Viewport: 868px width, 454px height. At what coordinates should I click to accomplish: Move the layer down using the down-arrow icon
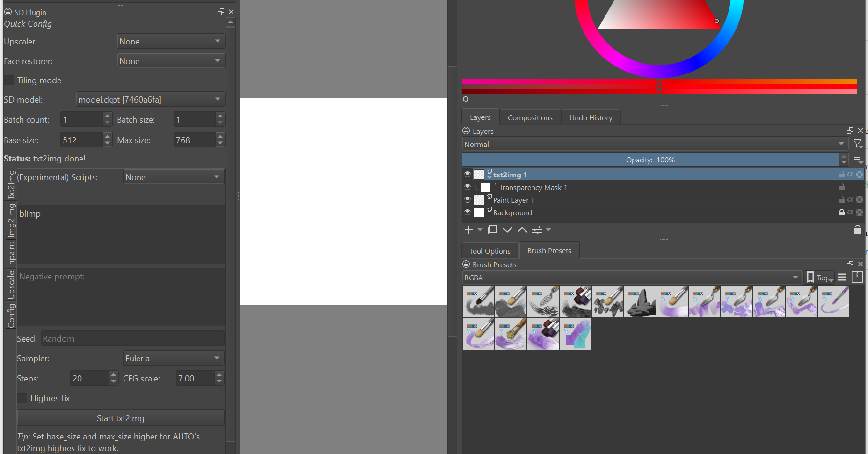[x=507, y=230]
